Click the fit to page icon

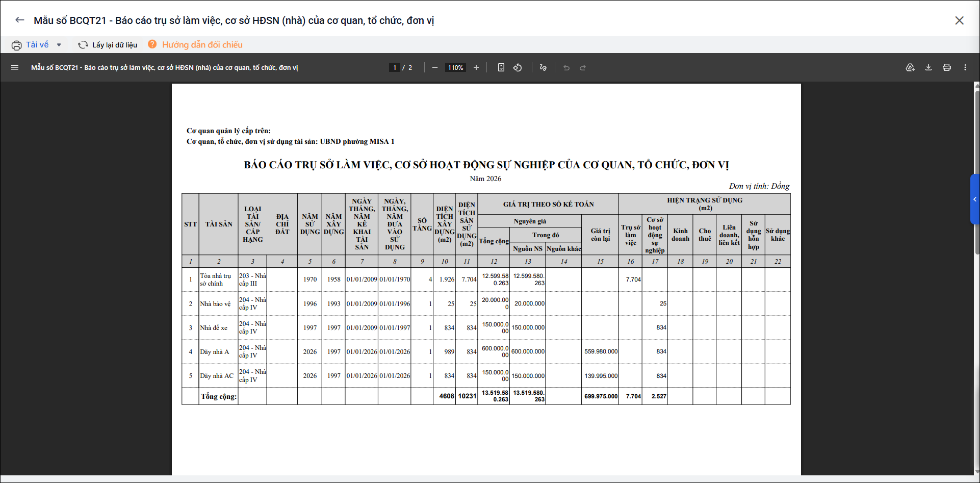(x=501, y=67)
